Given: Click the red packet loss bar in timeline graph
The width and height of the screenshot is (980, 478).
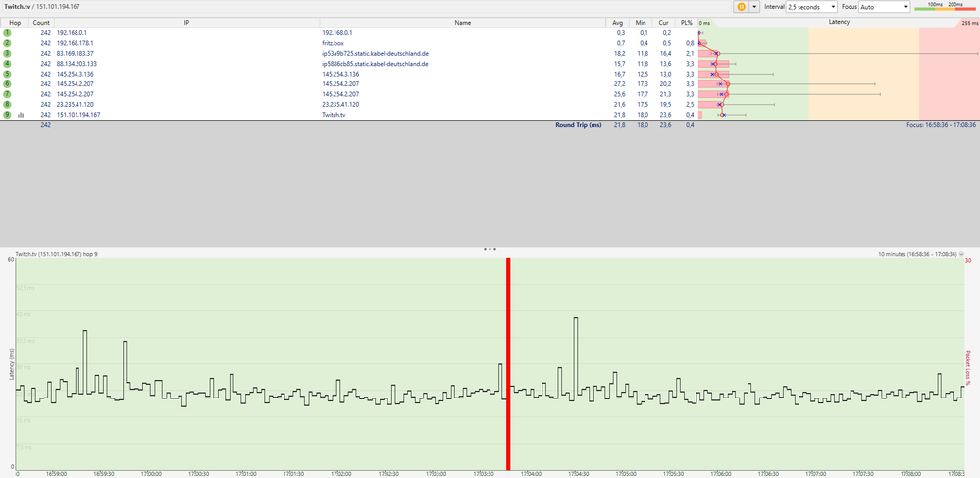Looking at the screenshot, I should 508,363.
